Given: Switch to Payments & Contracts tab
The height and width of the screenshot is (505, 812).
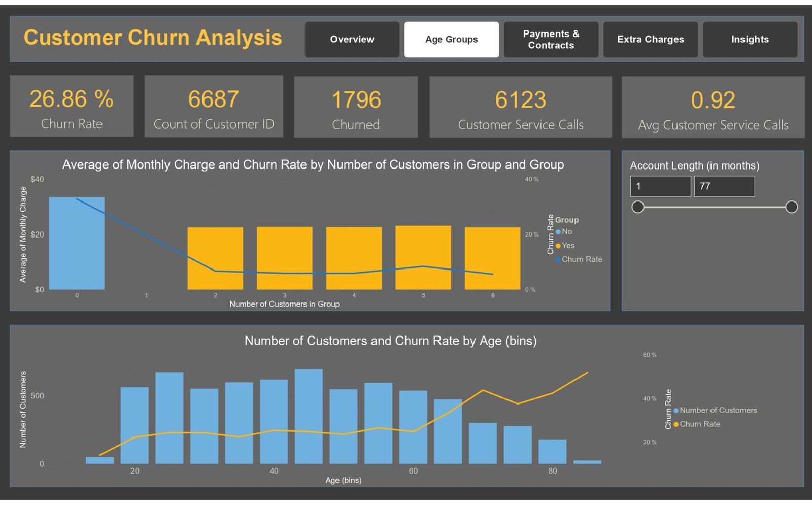Looking at the screenshot, I should 551,40.
